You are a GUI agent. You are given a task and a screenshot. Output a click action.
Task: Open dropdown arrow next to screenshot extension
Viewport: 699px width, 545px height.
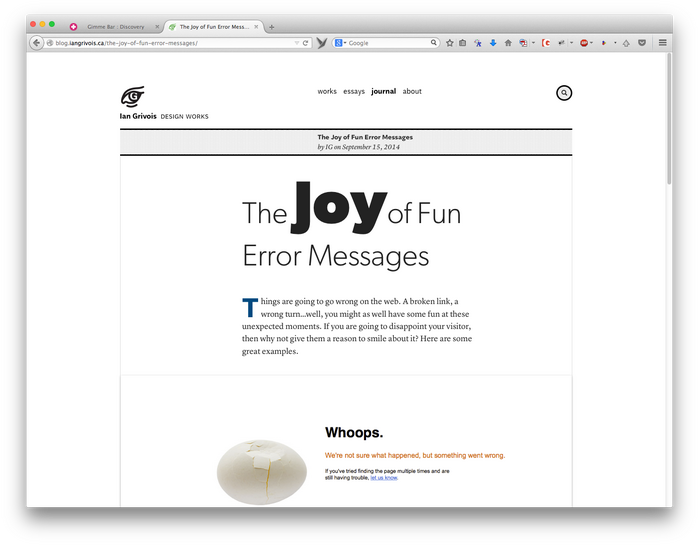(x=533, y=43)
